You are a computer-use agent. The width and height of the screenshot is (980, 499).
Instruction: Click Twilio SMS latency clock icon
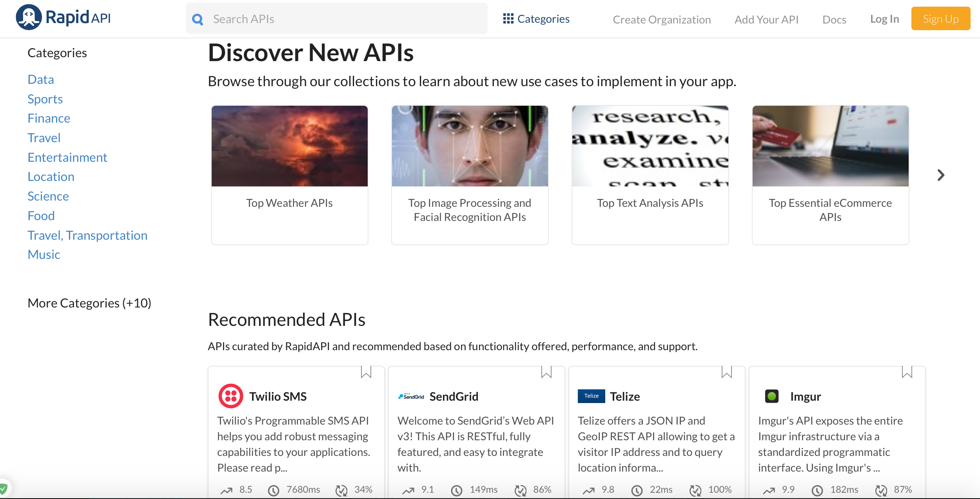pyautogui.click(x=274, y=490)
